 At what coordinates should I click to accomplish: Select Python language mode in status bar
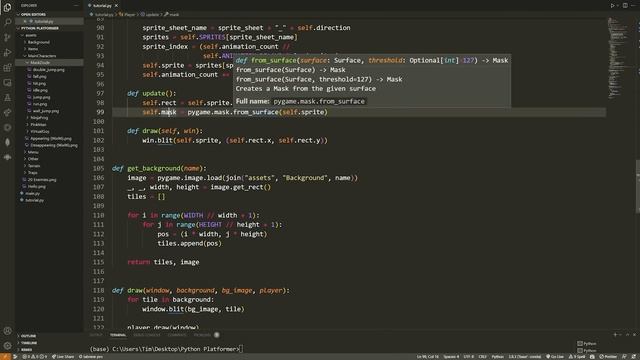coord(497,357)
